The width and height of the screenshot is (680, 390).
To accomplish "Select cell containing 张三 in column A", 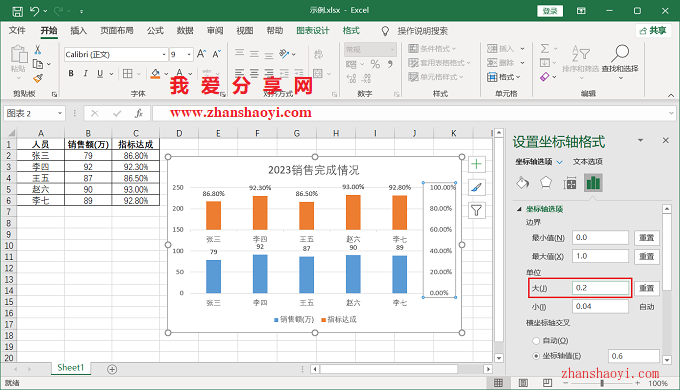I will [40, 156].
